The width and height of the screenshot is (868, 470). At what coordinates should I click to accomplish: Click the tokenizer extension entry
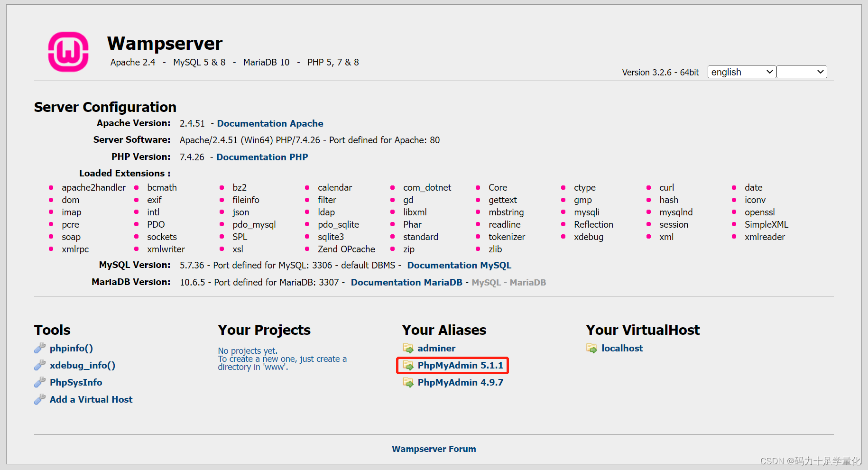[507, 237]
